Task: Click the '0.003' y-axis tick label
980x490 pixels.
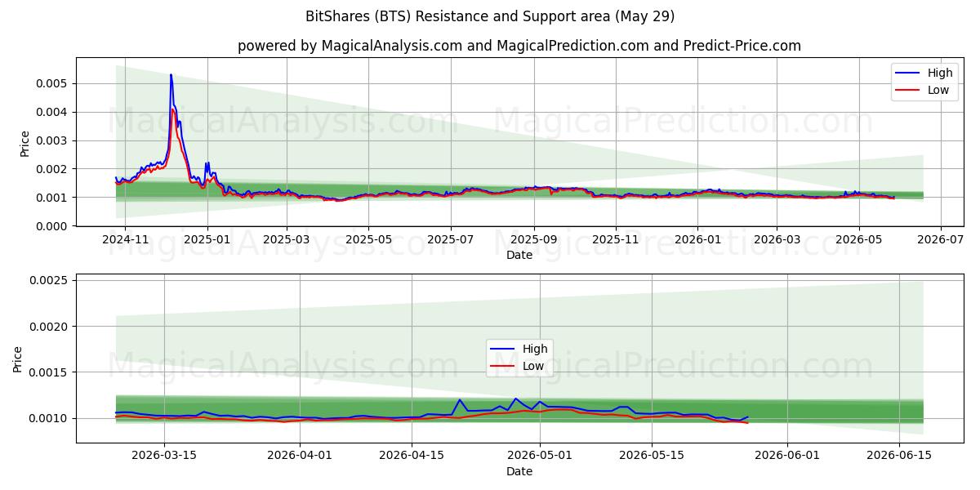Action: [53, 140]
